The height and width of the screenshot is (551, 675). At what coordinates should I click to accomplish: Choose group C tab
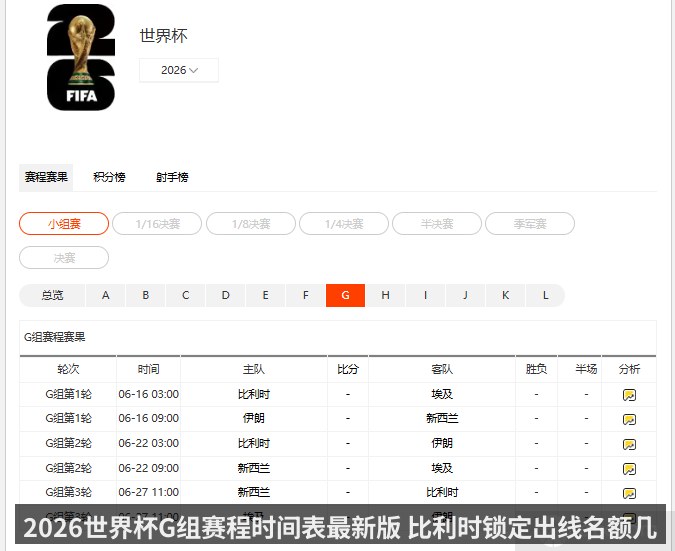(186, 295)
